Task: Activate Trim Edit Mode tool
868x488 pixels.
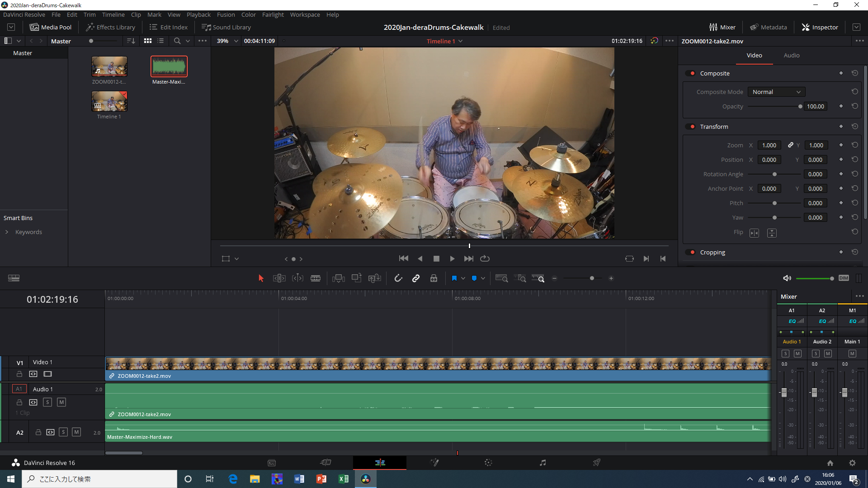Action: (x=279, y=278)
